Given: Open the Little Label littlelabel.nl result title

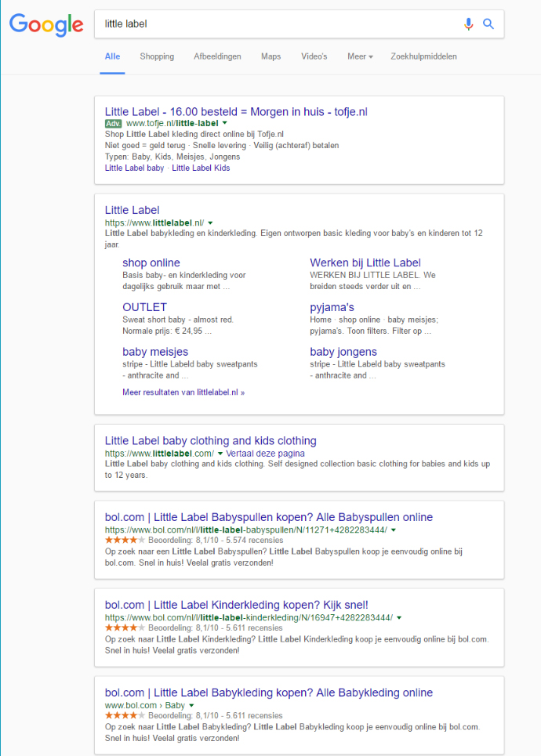Looking at the screenshot, I should click(x=133, y=210).
